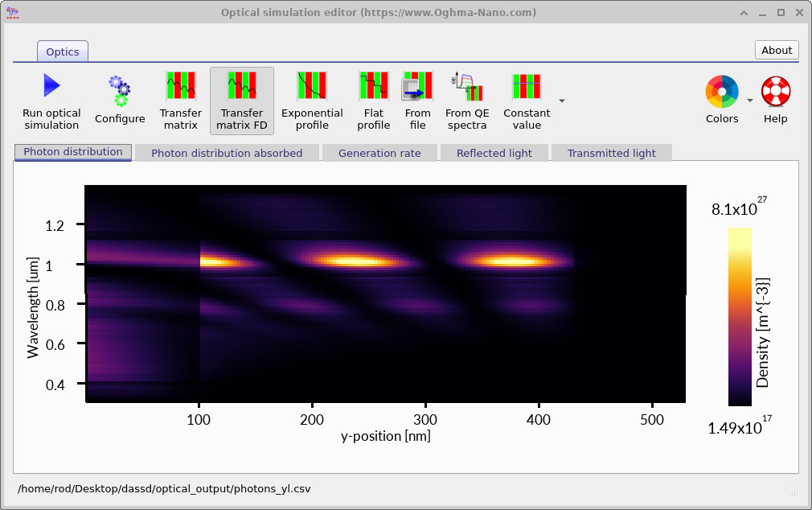Show the Transmitted light tab
812x510 pixels.
click(x=611, y=152)
